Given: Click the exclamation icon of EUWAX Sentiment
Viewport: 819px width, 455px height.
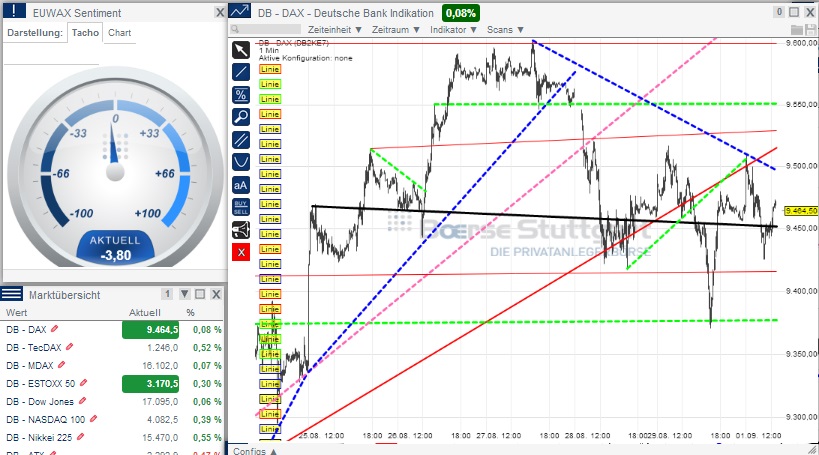Looking at the screenshot, I should point(14,11).
